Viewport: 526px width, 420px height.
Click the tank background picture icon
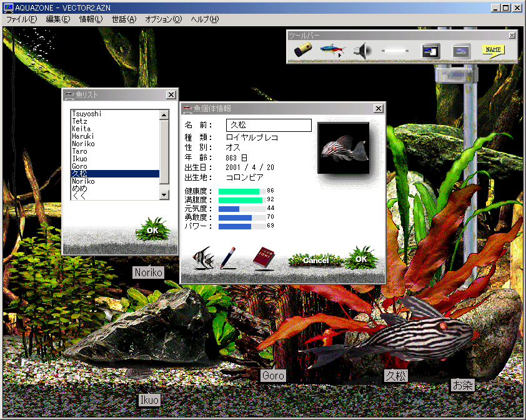point(462,51)
